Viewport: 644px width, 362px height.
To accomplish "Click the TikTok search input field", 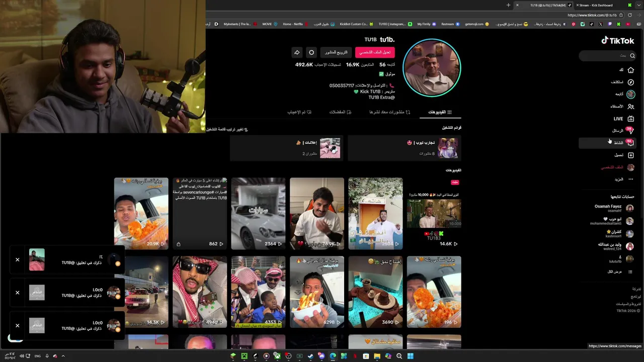I will tap(607, 56).
